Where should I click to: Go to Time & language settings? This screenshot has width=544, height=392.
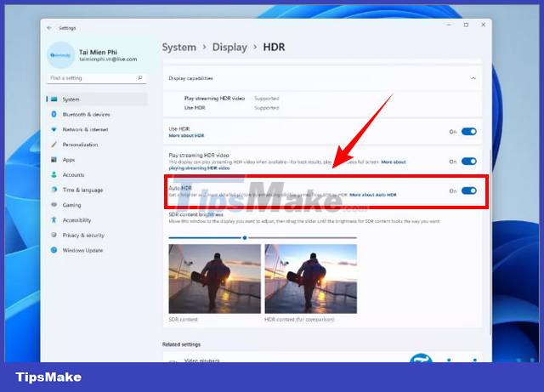point(97,190)
